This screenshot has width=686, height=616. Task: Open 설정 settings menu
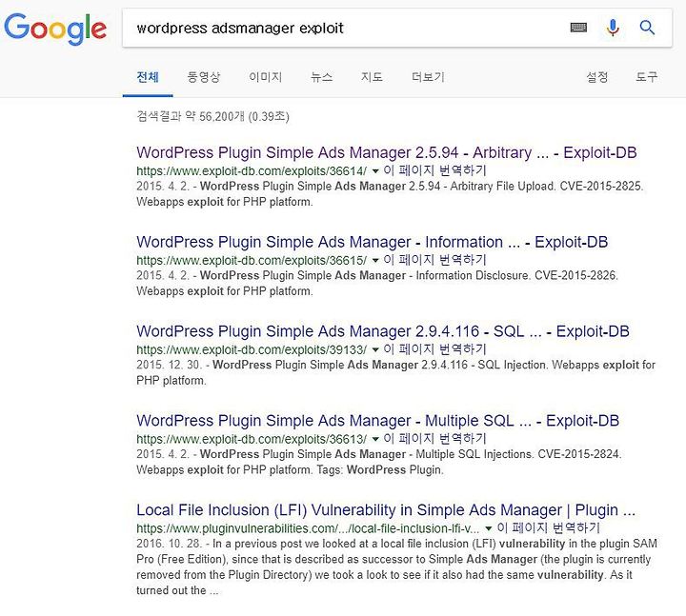596,77
